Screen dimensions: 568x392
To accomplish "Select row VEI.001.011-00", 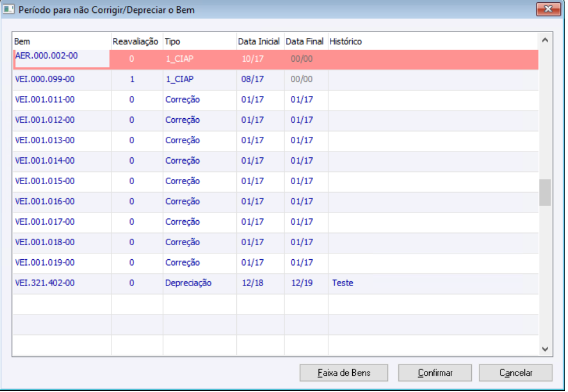I will click(x=276, y=100).
